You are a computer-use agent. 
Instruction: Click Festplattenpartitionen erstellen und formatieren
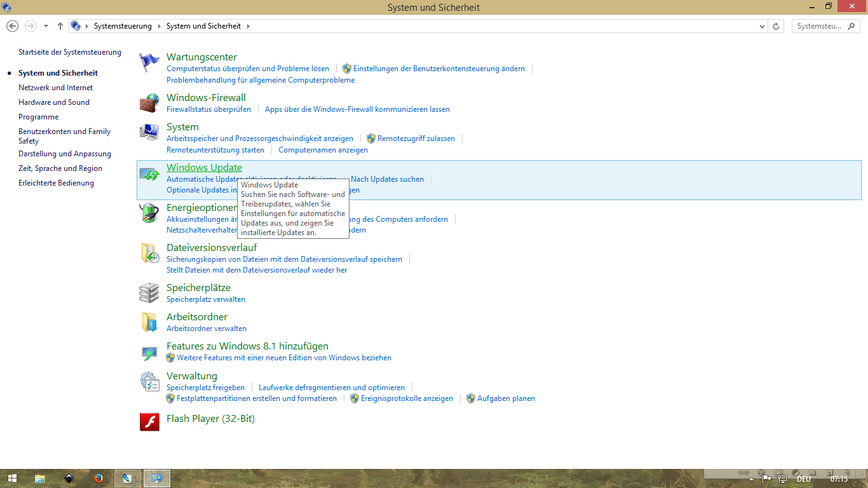pos(257,398)
